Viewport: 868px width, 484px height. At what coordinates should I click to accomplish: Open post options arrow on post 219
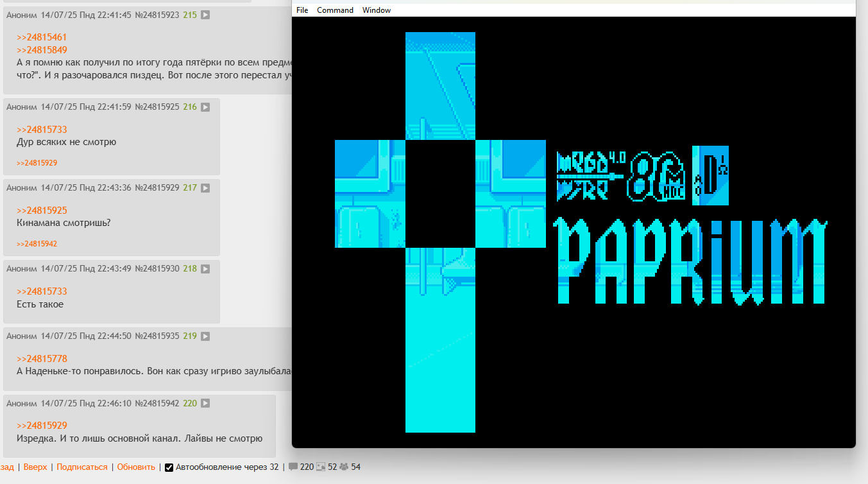pyautogui.click(x=205, y=336)
